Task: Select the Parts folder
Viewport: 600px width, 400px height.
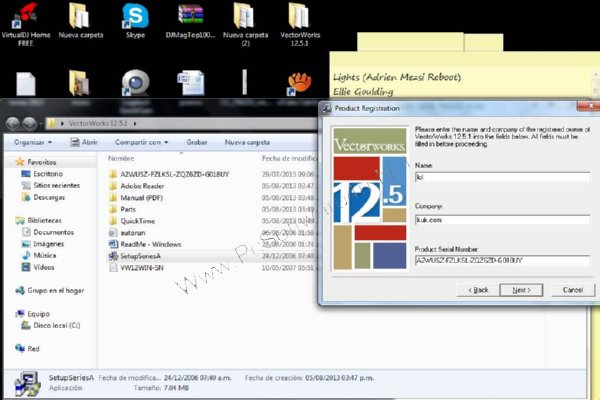Action: [x=122, y=209]
